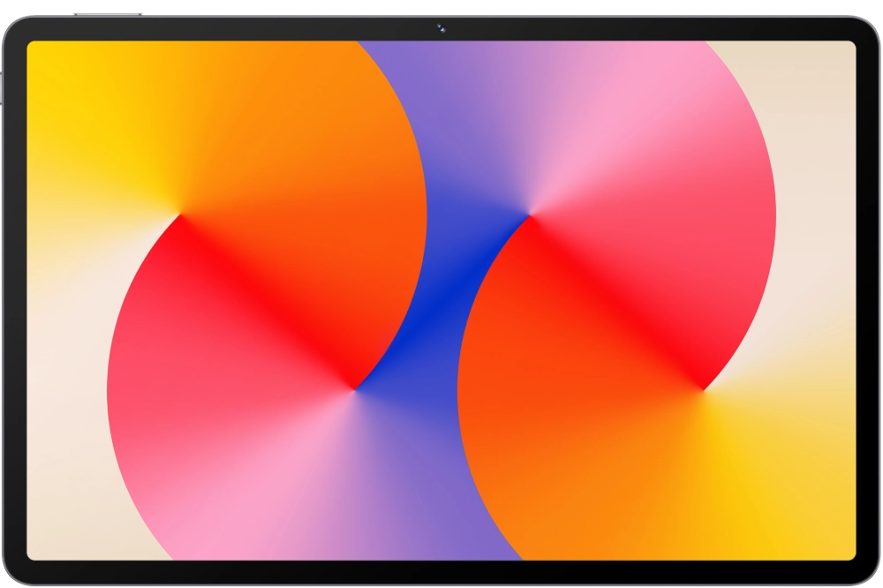
Task: Click the black bezel on the tablet's right side
Action: (x=869, y=300)
